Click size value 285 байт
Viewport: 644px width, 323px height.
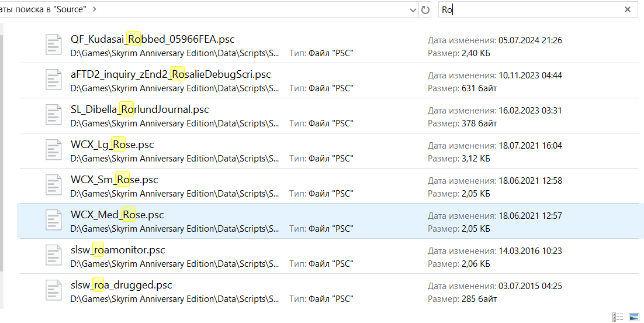coord(479,299)
